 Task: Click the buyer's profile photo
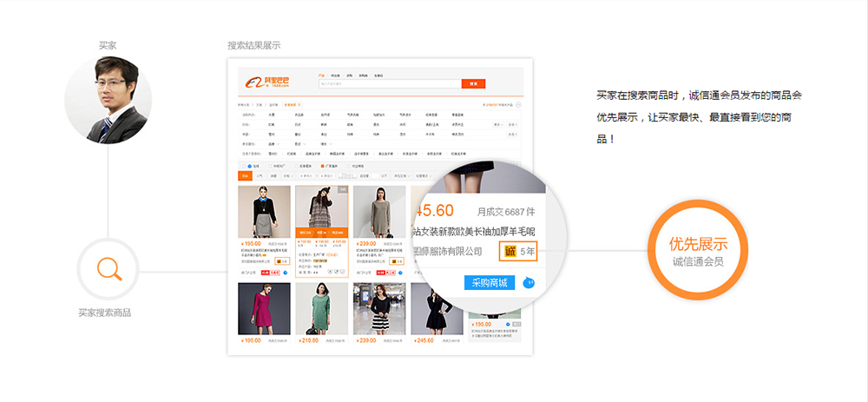pos(108,101)
